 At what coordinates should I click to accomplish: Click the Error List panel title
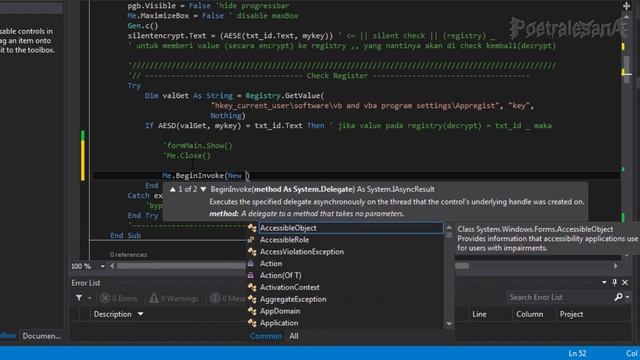(86, 282)
